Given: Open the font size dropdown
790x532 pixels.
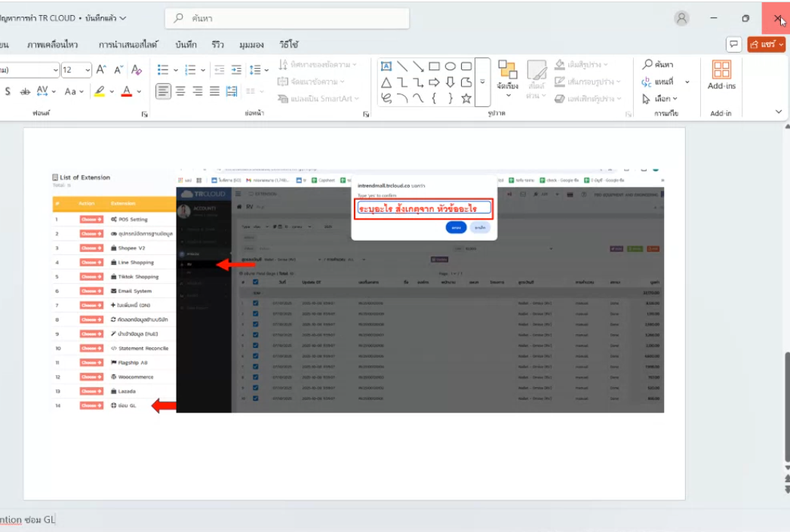Looking at the screenshot, I should [x=86, y=69].
